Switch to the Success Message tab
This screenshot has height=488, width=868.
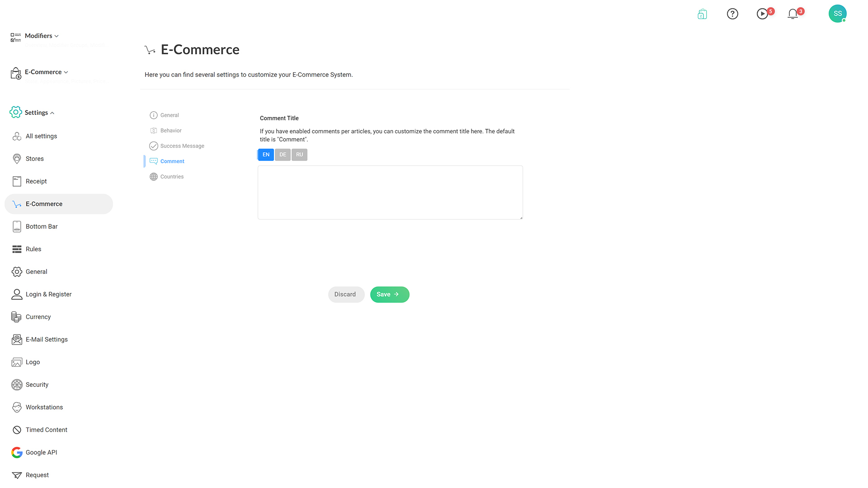182,146
